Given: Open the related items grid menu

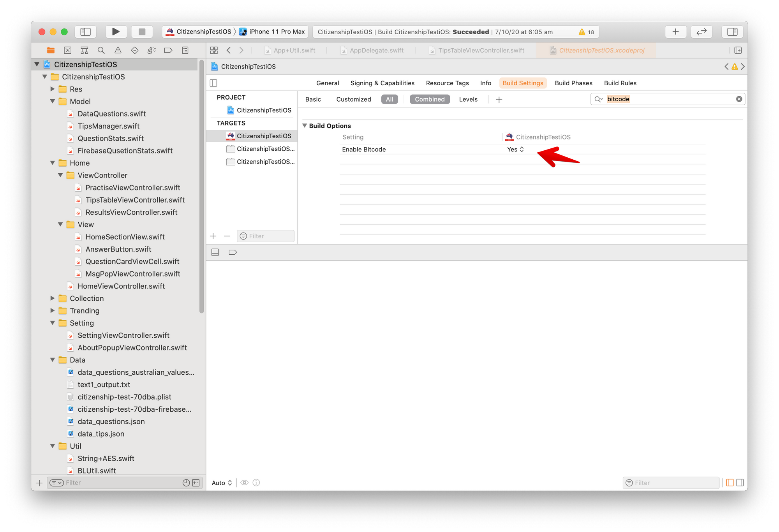Looking at the screenshot, I should 214,50.
